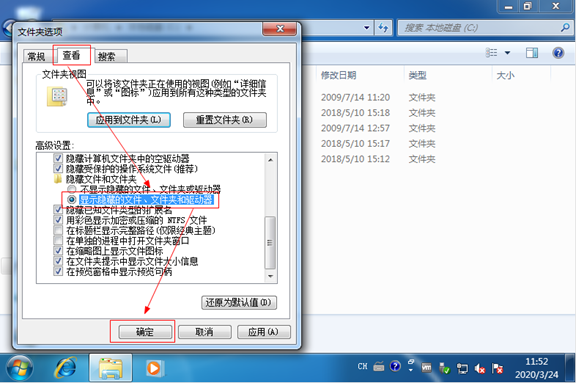Screen dimensions: 576x383
Task: Expand the view options dropdown arrow
Action: coord(507,53)
